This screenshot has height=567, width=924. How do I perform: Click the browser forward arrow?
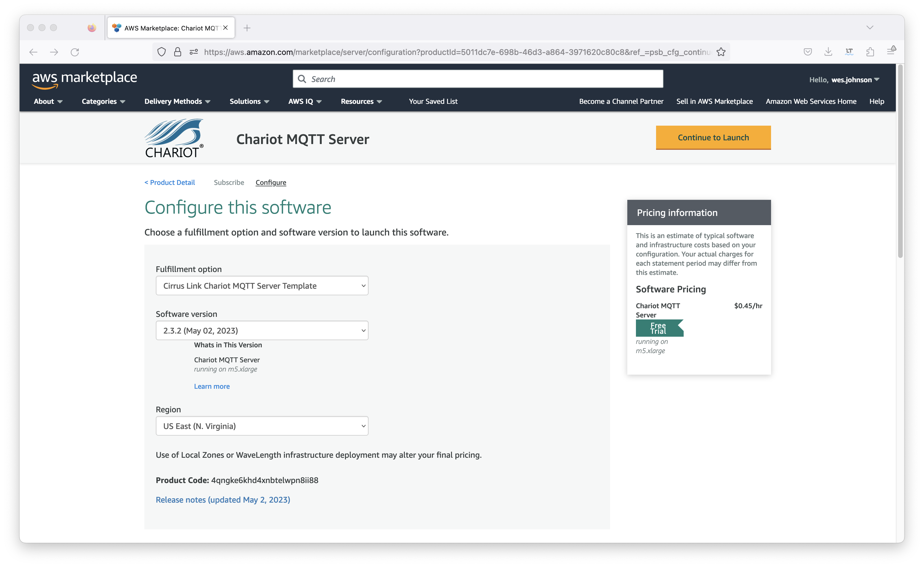click(54, 52)
